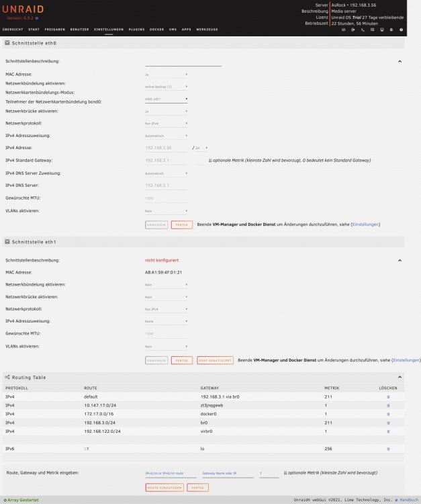Click the logout icon in header

tap(353, 30)
